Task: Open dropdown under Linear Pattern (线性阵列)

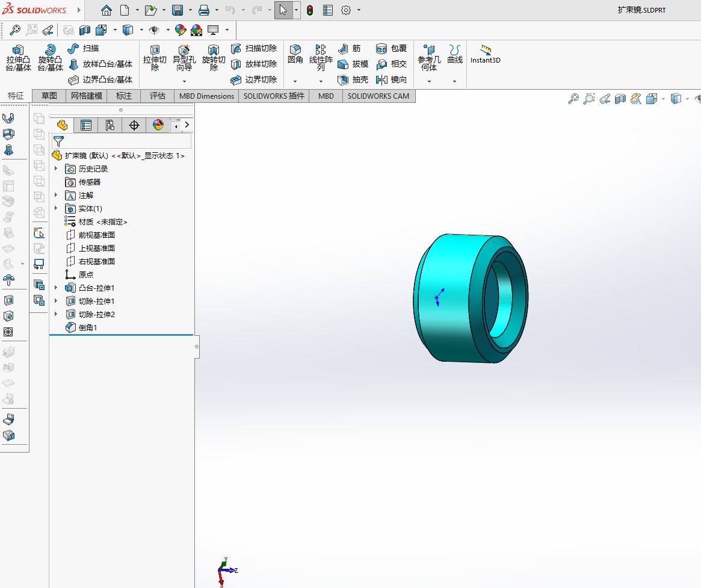Action: click(x=321, y=81)
